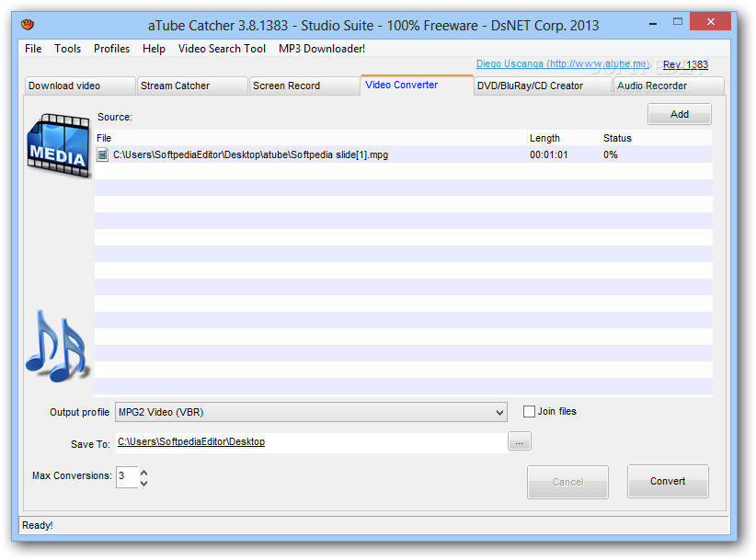The image size is (756, 560).
Task: Increase Max Conversions with the up arrow
Action: pos(143,473)
